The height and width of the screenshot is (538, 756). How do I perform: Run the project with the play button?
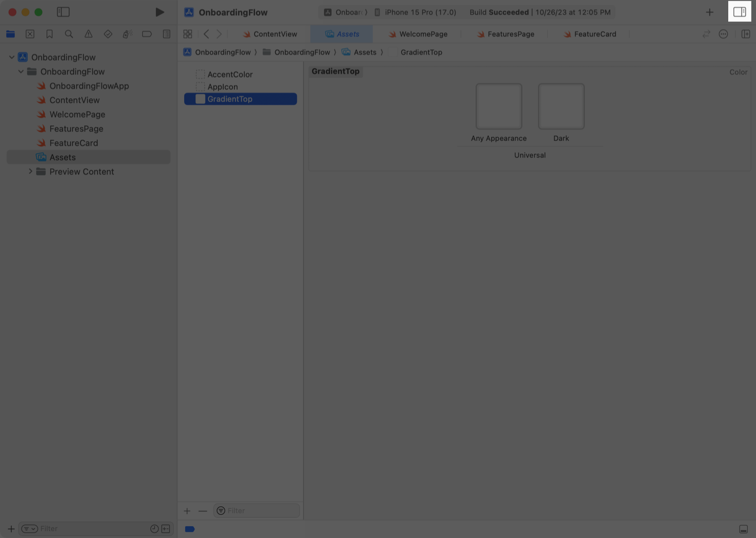(159, 12)
